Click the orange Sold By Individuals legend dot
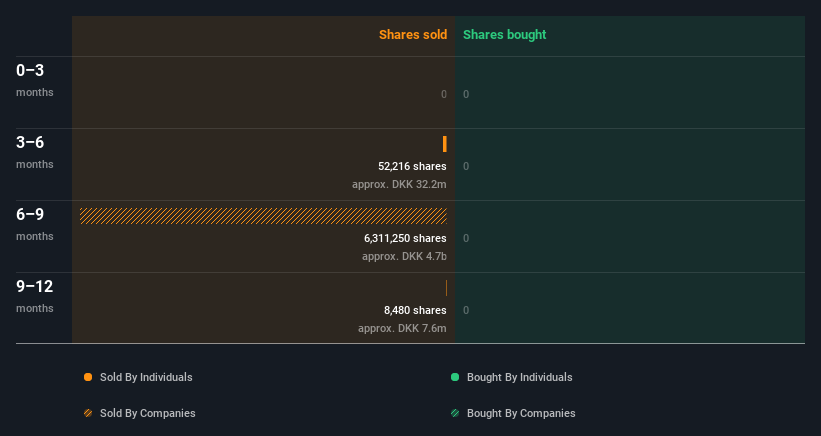 88,377
